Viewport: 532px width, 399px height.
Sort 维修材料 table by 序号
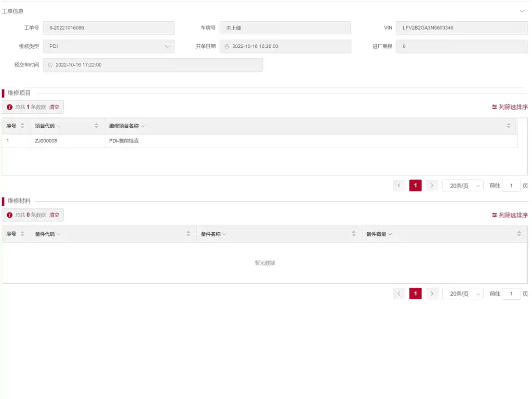click(x=22, y=234)
